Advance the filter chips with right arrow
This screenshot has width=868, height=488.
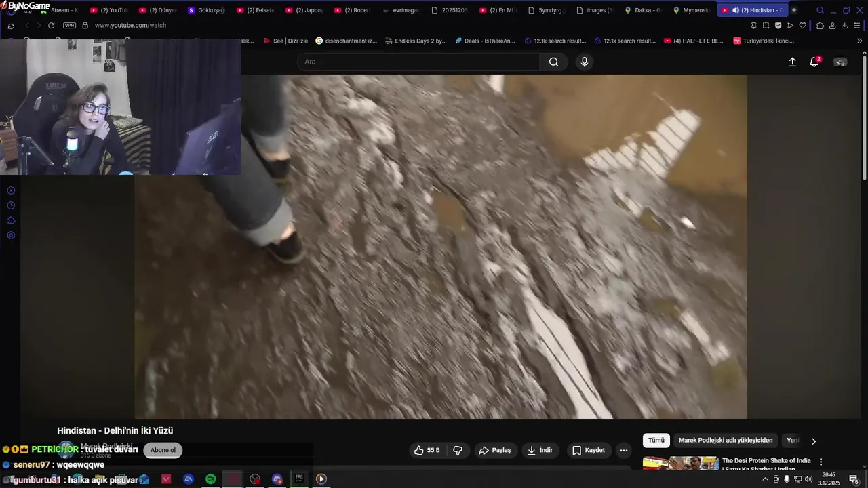pyautogui.click(x=814, y=441)
